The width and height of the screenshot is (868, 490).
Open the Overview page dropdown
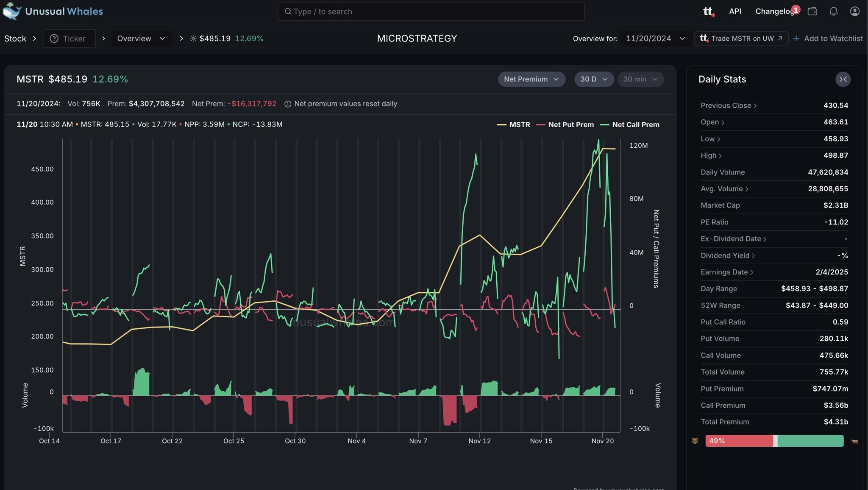point(141,39)
